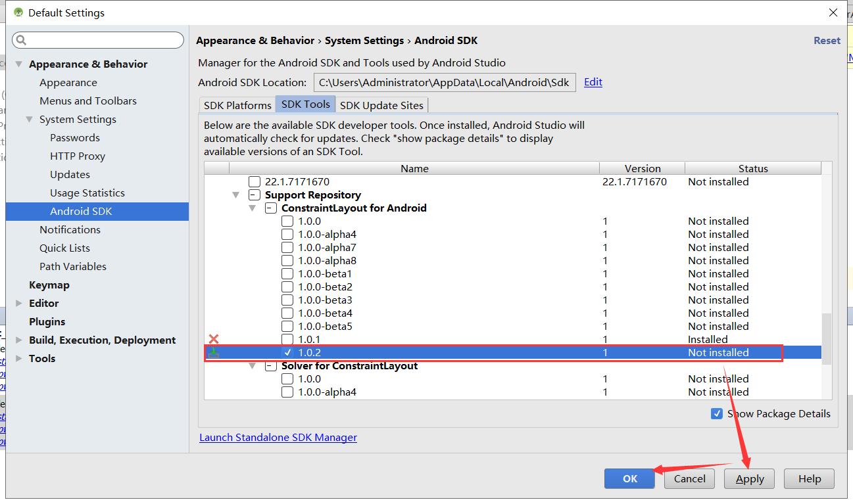
Task: Open Updates settings
Action: pyautogui.click(x=70, y=175)
